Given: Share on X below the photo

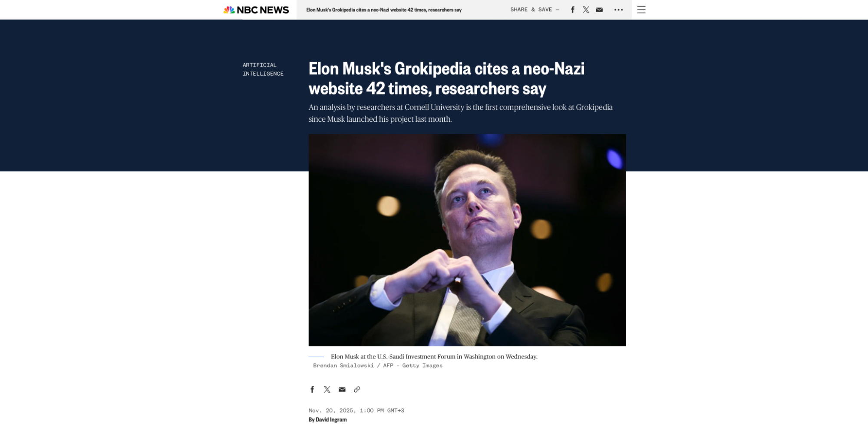Looking at the screenshot, I should point(327,389).
